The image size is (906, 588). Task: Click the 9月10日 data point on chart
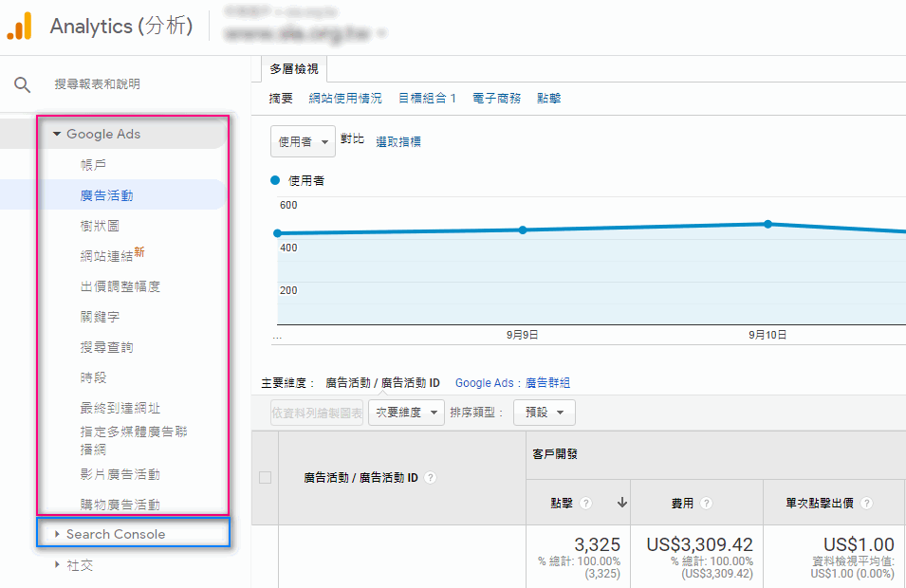pos(767,224)
